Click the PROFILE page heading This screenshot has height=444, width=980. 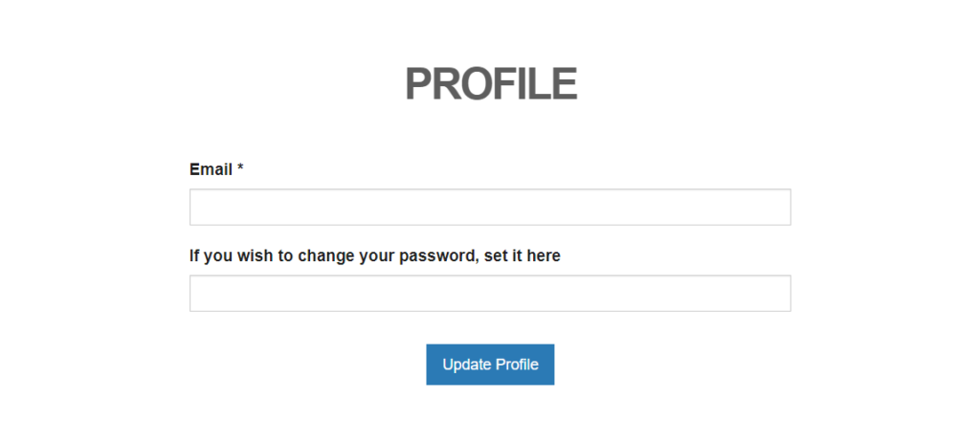tap(491, 83)
